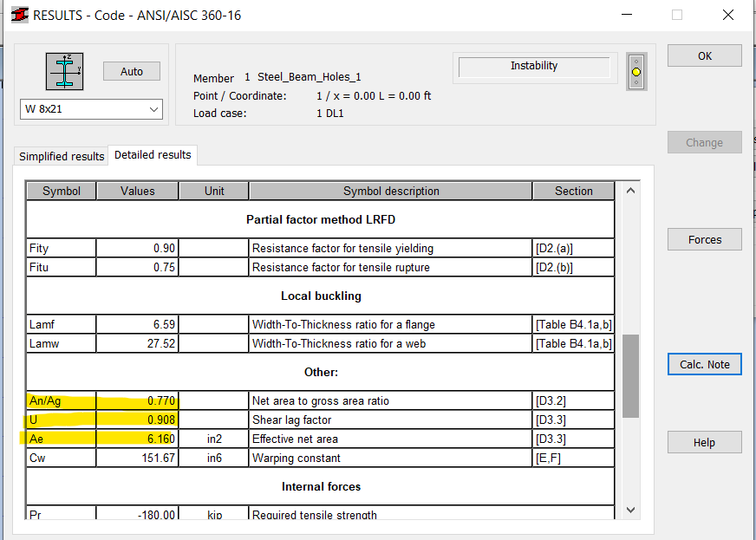Click the Symbol column header

[x=60, y=191]
